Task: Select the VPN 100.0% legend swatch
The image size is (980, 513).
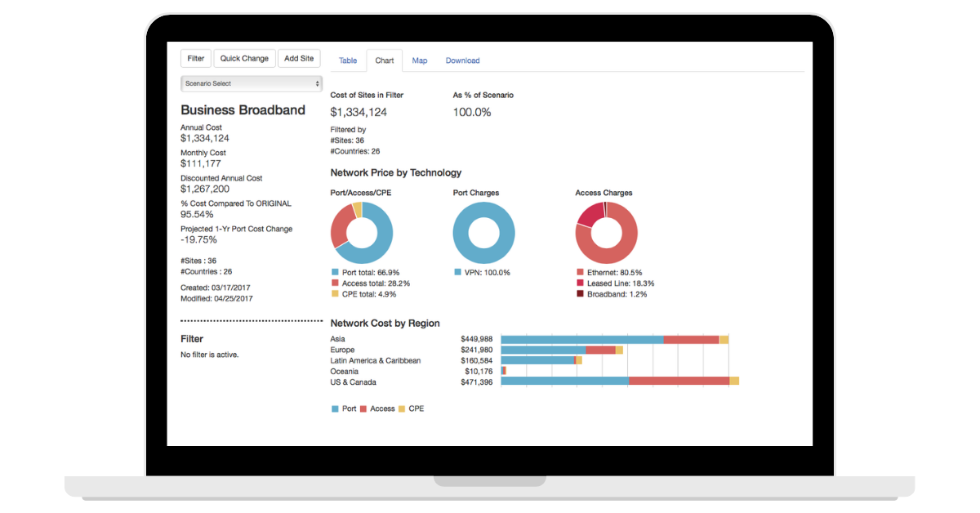Action: (457, 273)
